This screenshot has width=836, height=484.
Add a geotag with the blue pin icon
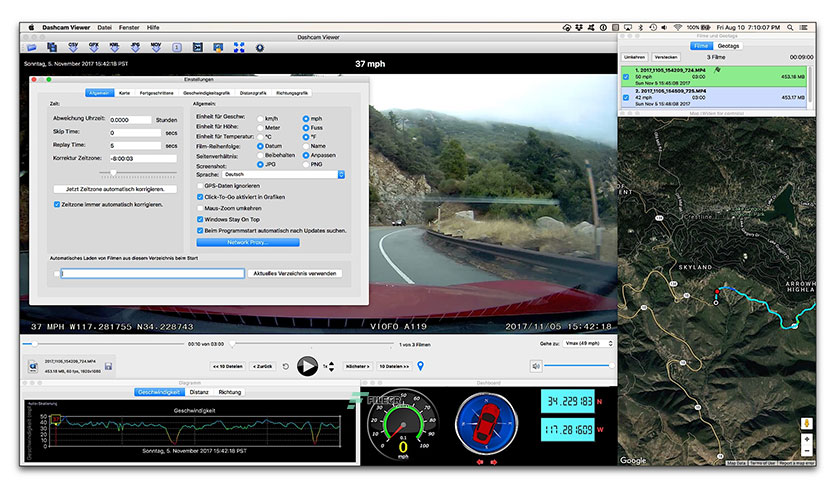point(421,366)
